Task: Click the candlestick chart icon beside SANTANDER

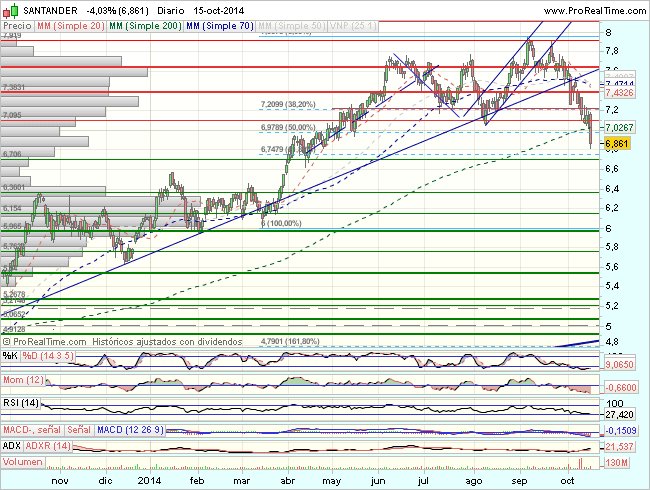Action: point(11,10)
